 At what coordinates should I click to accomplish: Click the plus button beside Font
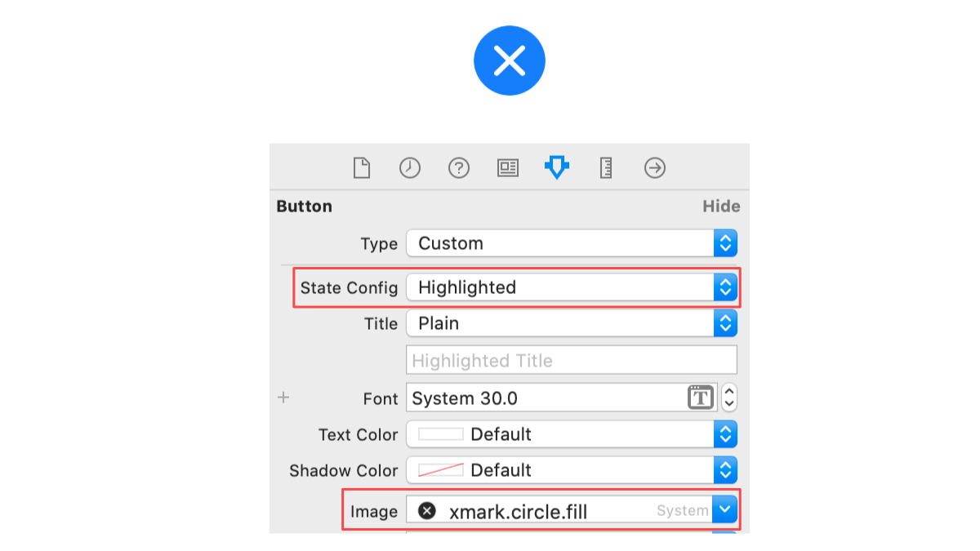283,398
